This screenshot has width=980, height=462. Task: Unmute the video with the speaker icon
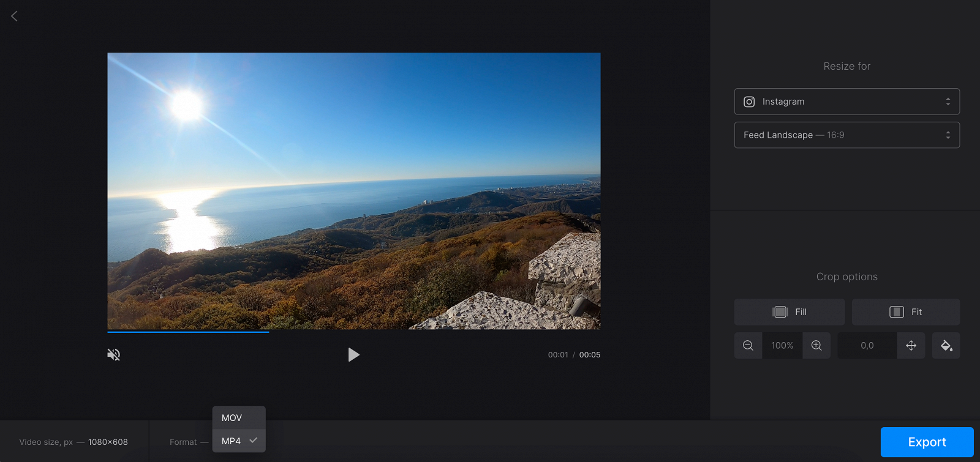(114, 355)
